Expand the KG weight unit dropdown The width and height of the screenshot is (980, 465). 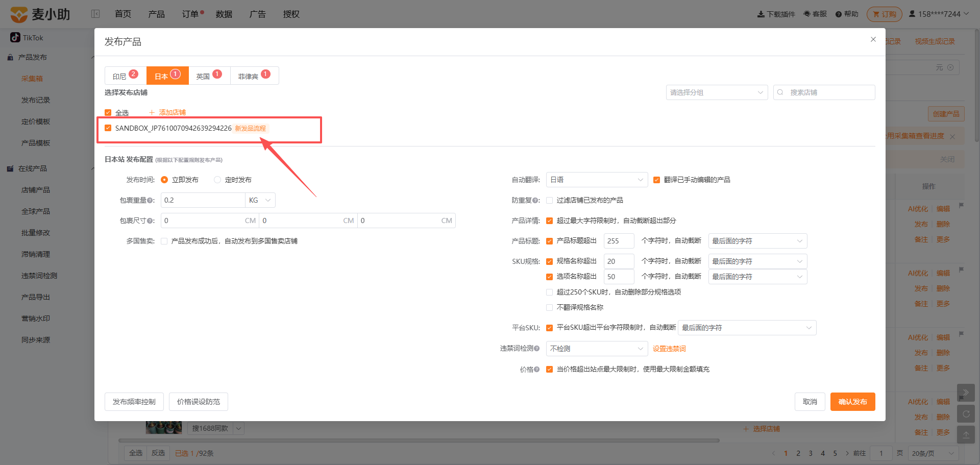coord(260,200)
